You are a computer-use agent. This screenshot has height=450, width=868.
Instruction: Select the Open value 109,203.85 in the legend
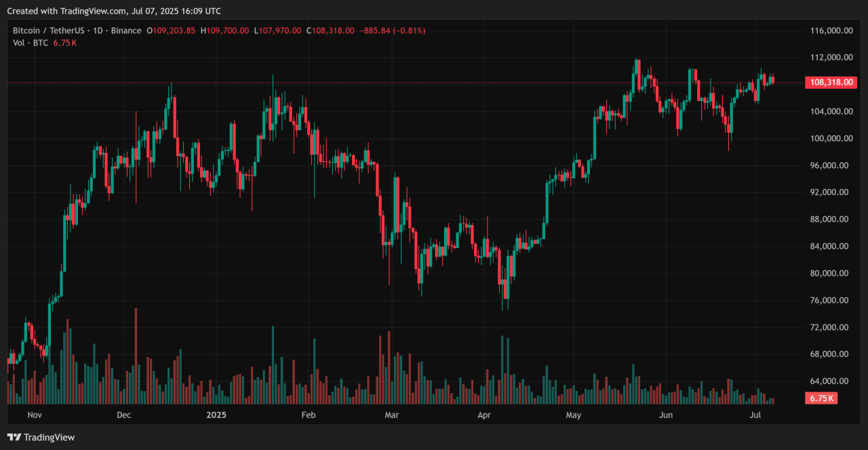174,30
